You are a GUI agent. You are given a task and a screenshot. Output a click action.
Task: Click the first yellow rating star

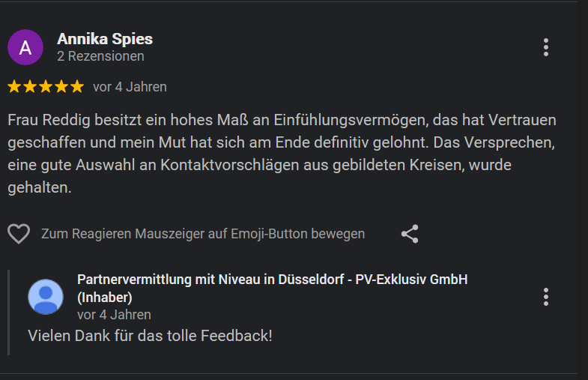pyautogui.click(x=14, y=87)
